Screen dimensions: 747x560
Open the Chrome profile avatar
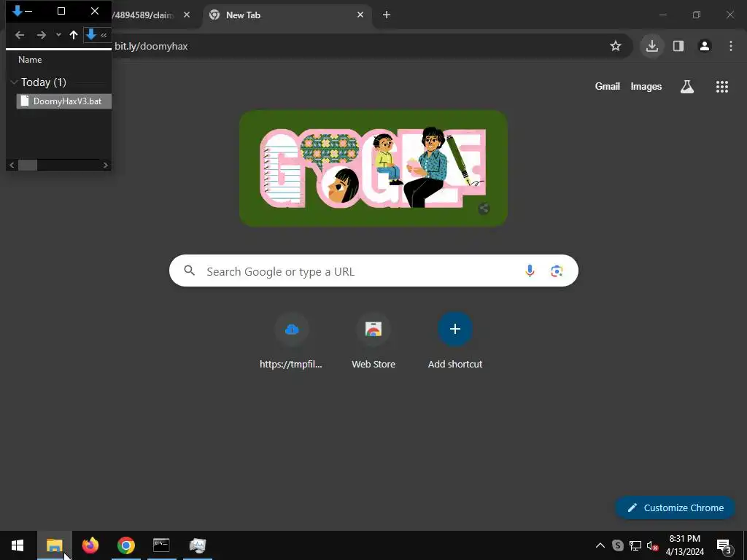click(x=705, y=46)
